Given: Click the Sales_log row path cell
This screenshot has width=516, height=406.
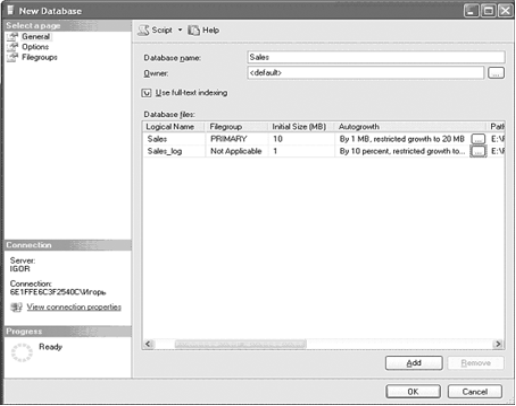Looking at the screenshot, I should click(497, 151).
